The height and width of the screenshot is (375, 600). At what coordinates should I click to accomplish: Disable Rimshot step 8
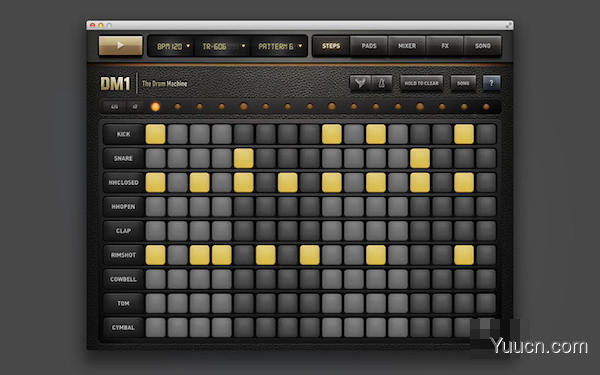click(x=310, y=255)
